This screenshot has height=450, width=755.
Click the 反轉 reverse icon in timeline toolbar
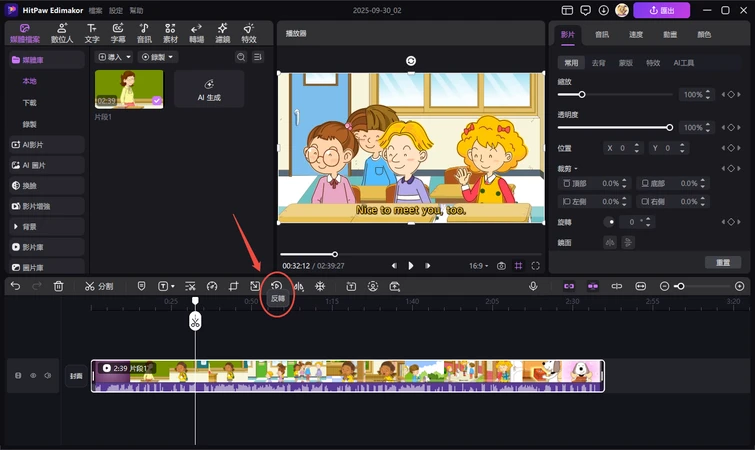(x=277, y=286)
